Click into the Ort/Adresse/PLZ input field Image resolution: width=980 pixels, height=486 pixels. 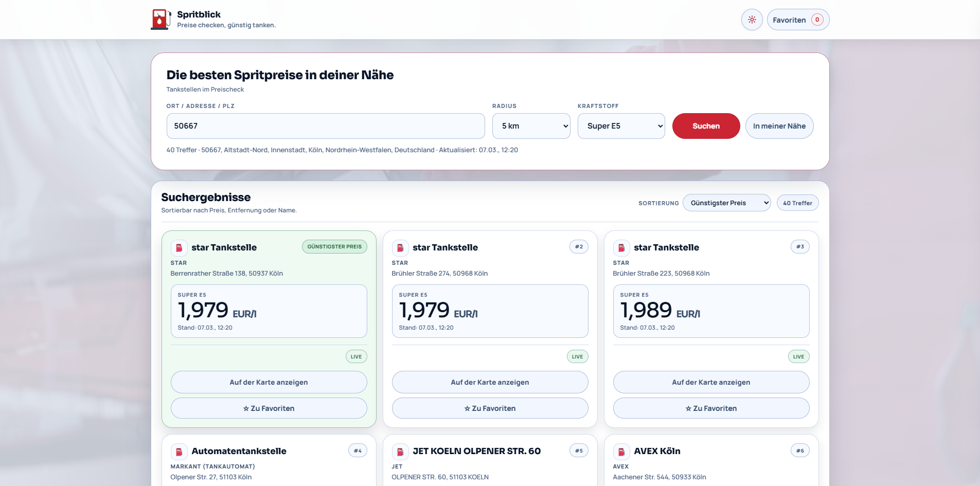[x=325, y=126]
